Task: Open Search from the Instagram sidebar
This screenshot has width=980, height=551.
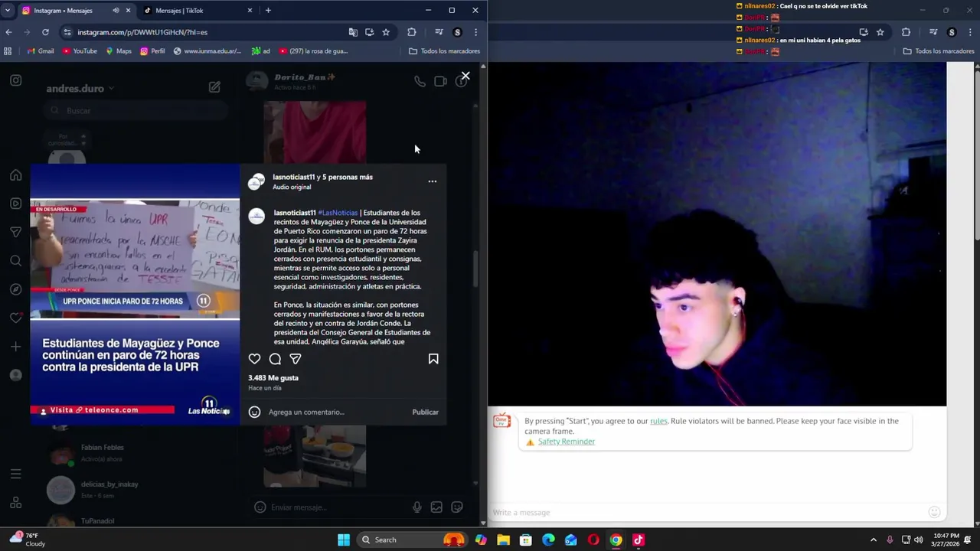Action: coord(15,261)
